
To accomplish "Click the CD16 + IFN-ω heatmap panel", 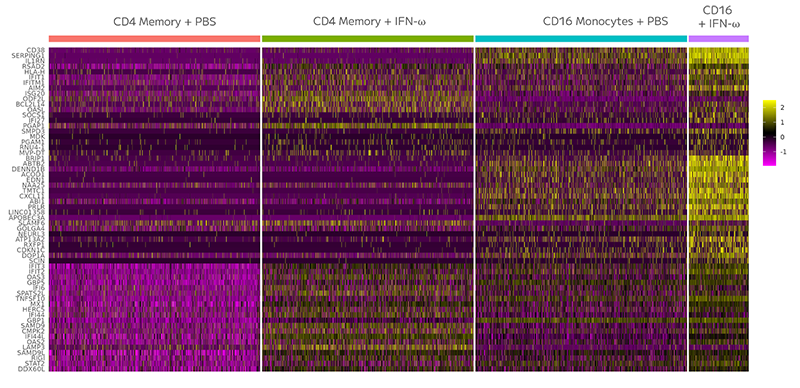I will coord(719,209).
